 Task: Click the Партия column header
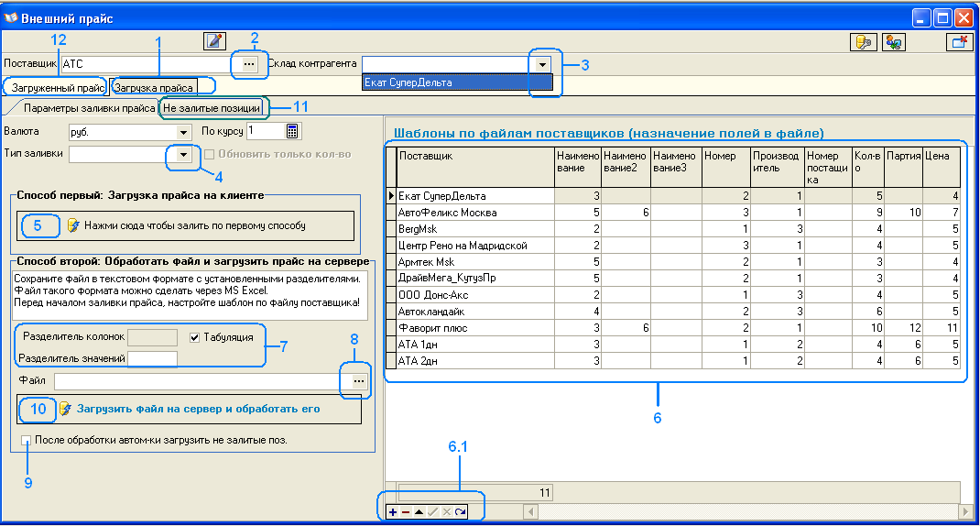[903, 167]
